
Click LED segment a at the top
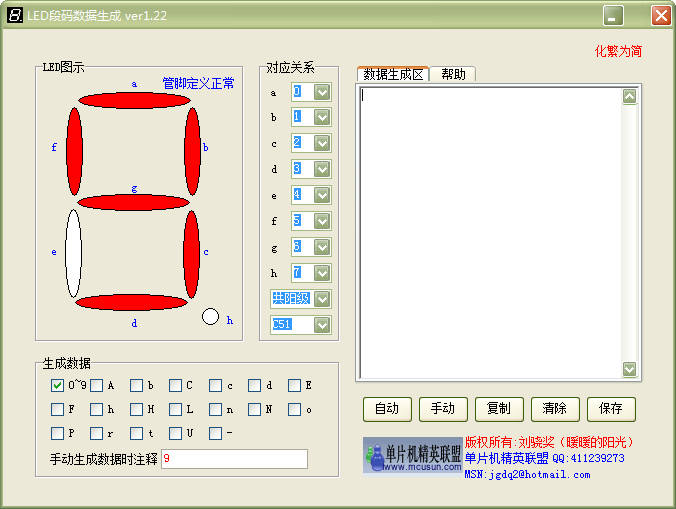click(133, 100)
